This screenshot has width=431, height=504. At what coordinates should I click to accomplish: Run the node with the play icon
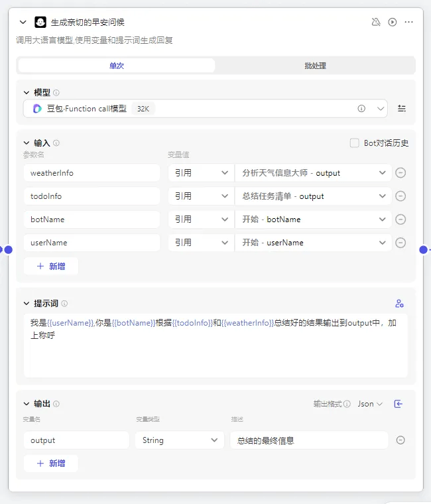392,22
